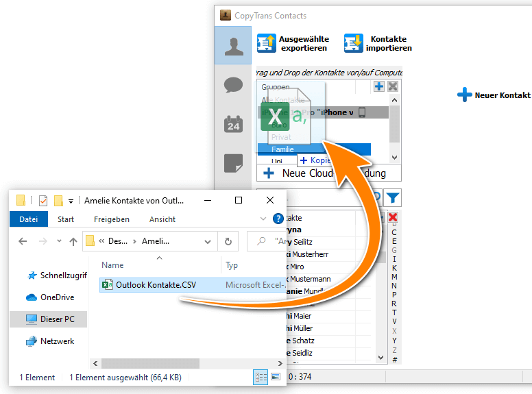Open the Notes section in CopyTrans sidebar
Viewport: 532px width, 394px height.
[233, 163]
